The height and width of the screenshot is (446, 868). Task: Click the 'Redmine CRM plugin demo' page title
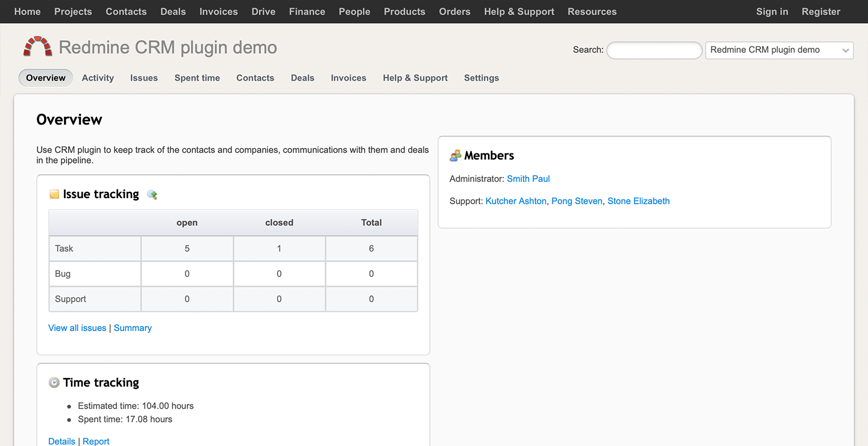[x=168, y=48]
